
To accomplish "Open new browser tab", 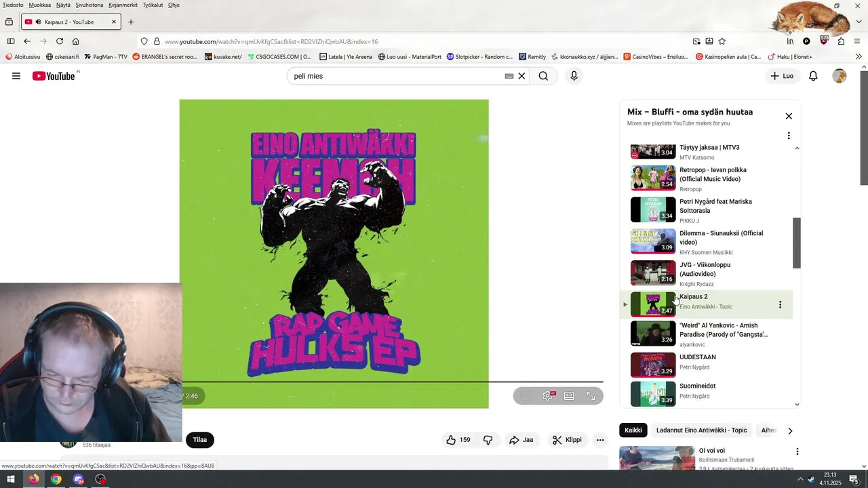I will coord(131,22).
